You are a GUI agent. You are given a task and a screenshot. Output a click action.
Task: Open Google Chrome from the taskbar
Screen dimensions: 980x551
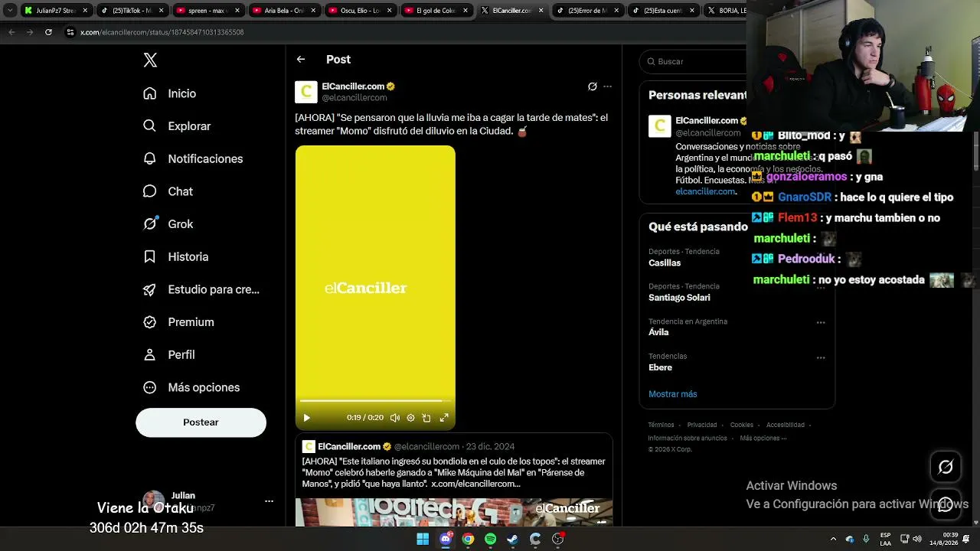coord(468,539)
